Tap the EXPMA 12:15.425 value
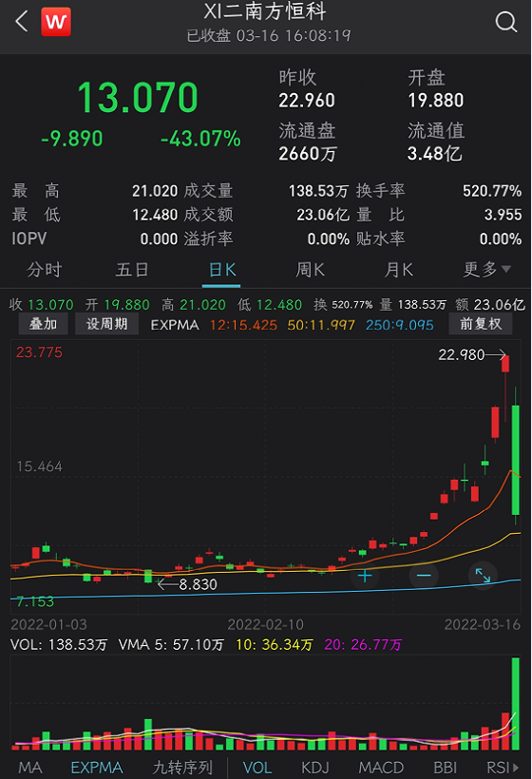The width and height of the screenshot is (532, 779). pyautogui.click(x=243, y=325)
